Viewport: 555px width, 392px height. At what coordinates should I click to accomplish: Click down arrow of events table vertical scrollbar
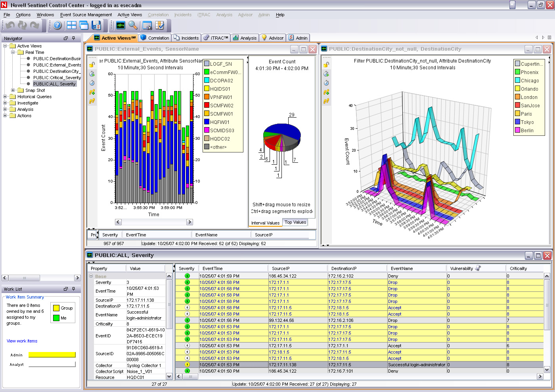[x=547, y=370]
